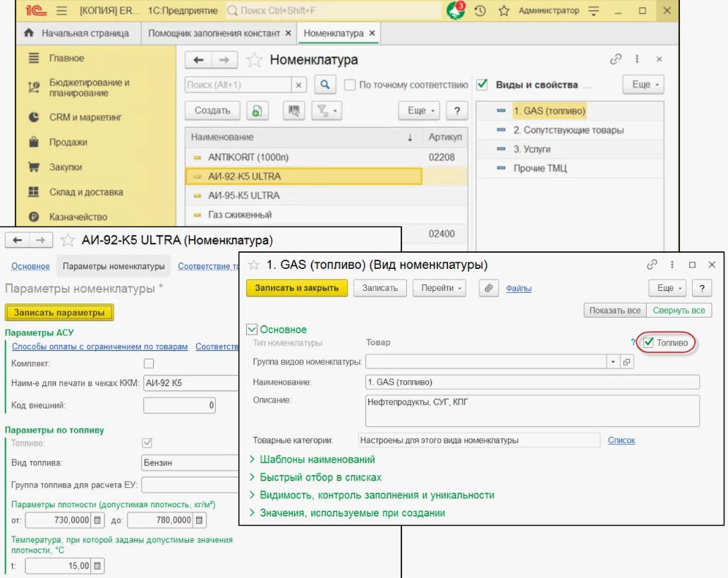Open calculator for density 'до' field
Image resolution: width=728 pixels, height=578 pixels.
(x=199, y=520)
